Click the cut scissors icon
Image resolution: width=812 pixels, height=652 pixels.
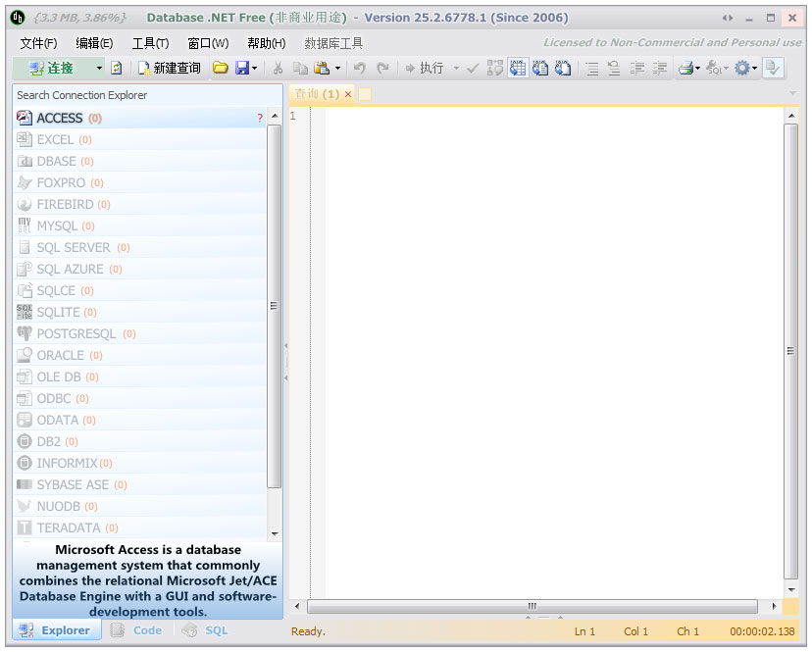coord(279,68)
